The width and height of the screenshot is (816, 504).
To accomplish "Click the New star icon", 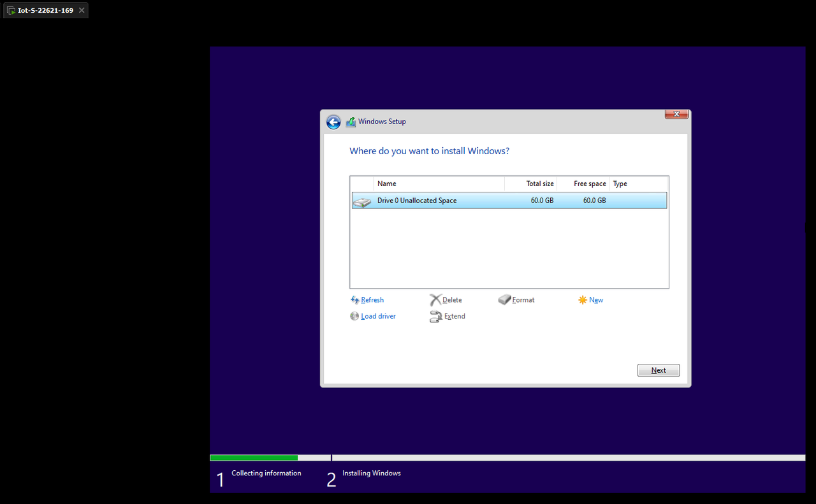I will coord(583,300).
